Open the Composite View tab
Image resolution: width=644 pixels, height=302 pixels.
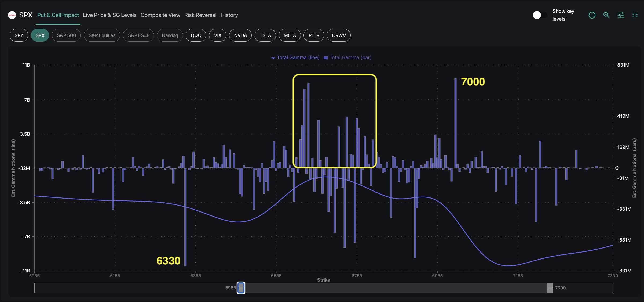pyautogui.click(x=160, y=15)
